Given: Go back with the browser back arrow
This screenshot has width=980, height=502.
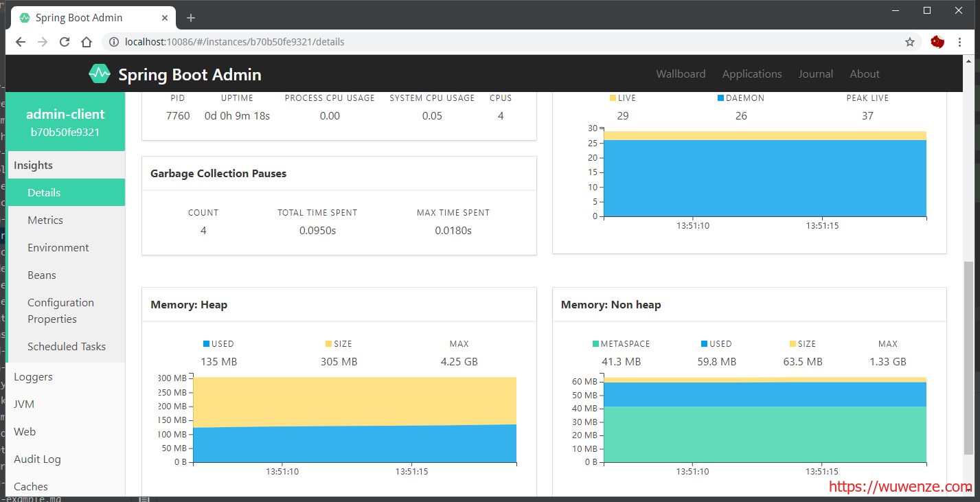Looking at the screenshot, I should click(21, 42).
